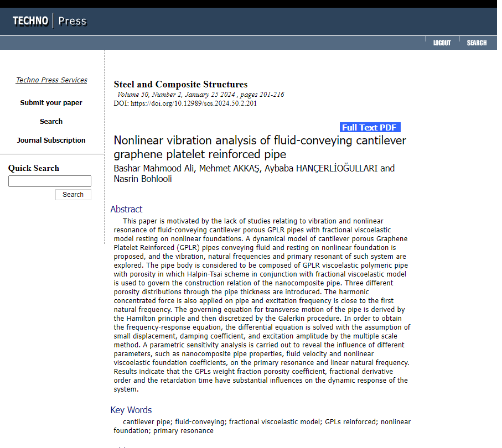Click the keywords list text
The image size is (502, 448).
pos(262,426)
